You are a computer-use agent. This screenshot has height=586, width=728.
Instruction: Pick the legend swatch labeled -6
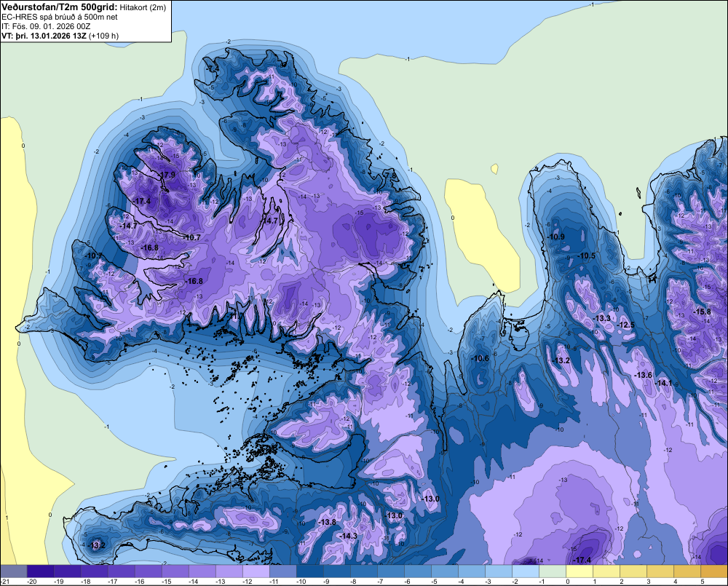click(418, 571)
